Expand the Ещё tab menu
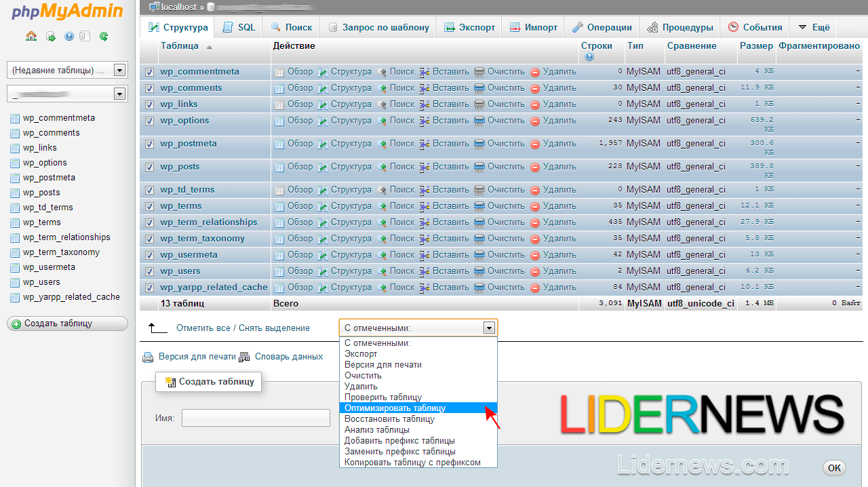Viewport: 868px width, 487px height. (x=813, y=28)
